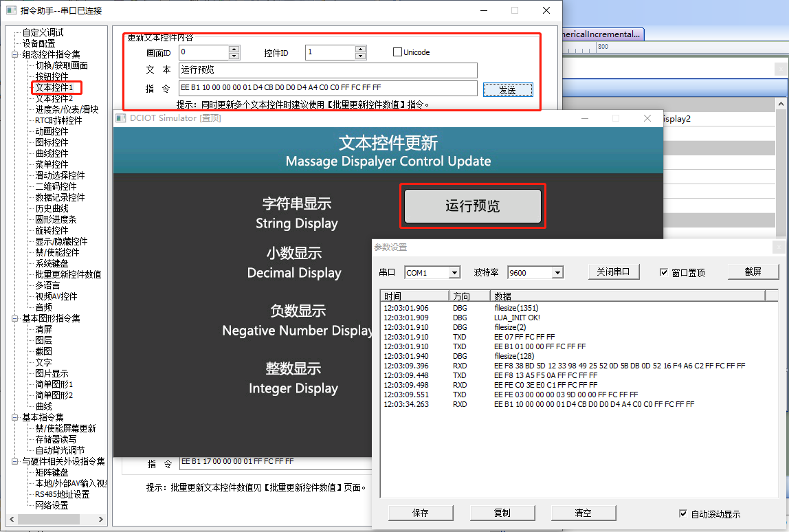789x532 pixels.
Task: Click the 保存 button in 参数设置
Action: click(x=421, y=513)
